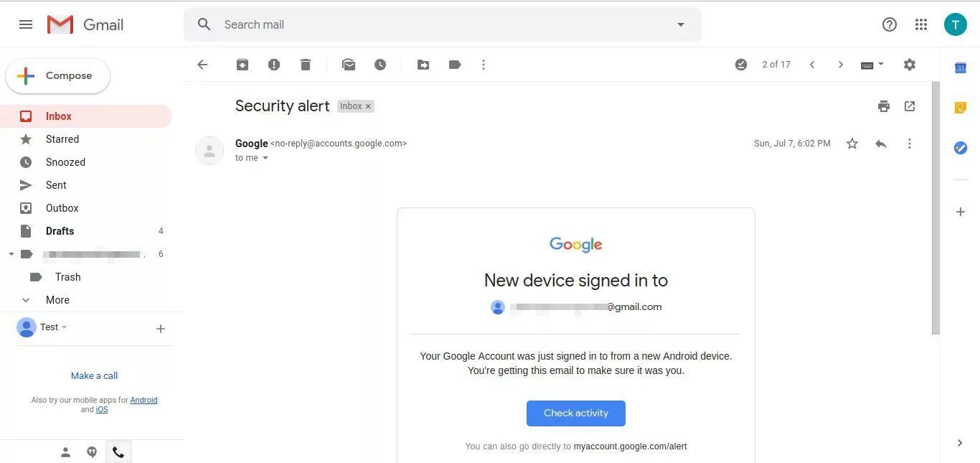Image resolution: width=980 pixels, height=463 pixels.
Task: Click the Check activity button
Action: [x=575, y=413]
